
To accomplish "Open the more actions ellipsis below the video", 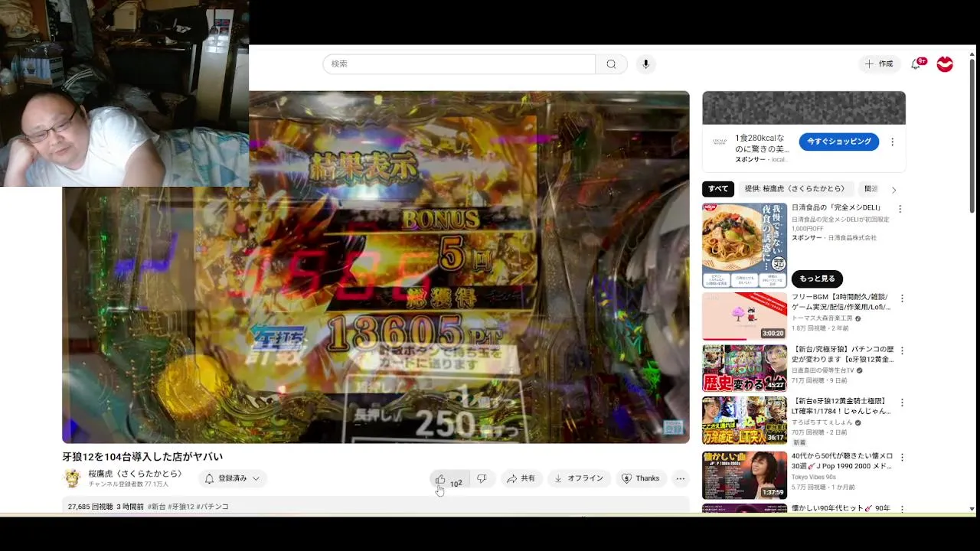I will tap(680, 479).
